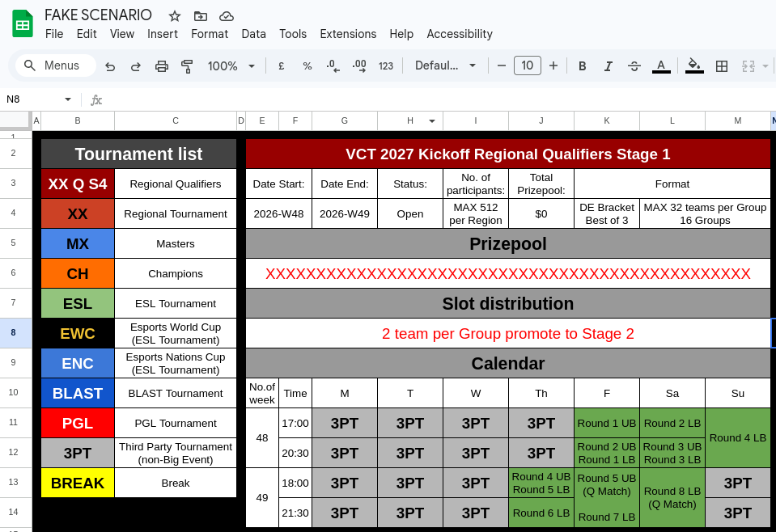Select the red PGL cell
The width and height of the screenshot is (776, 532).
tap(78, 423)
